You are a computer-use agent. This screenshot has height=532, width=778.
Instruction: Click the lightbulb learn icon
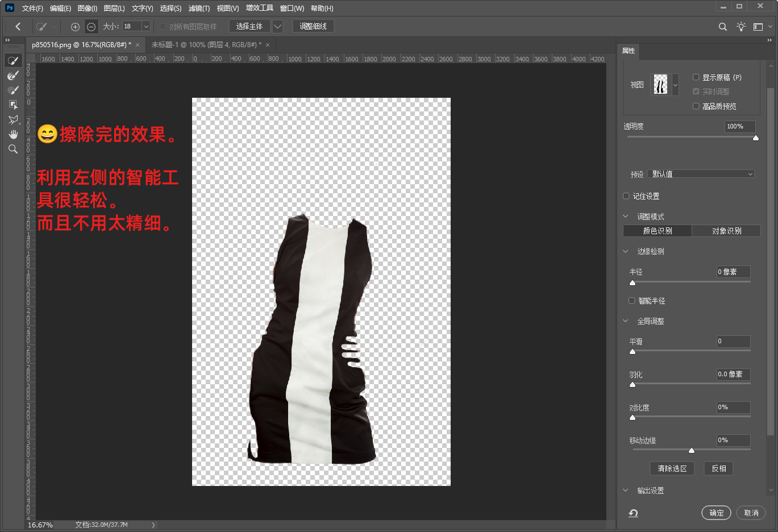[741, 27]
